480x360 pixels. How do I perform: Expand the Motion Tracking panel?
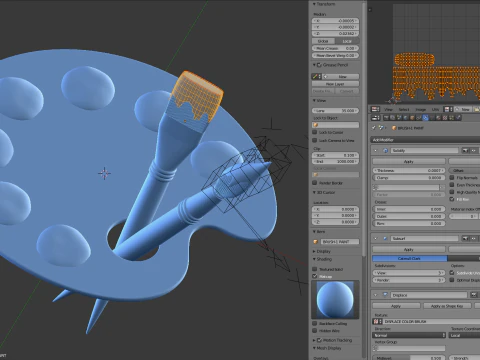314,340
